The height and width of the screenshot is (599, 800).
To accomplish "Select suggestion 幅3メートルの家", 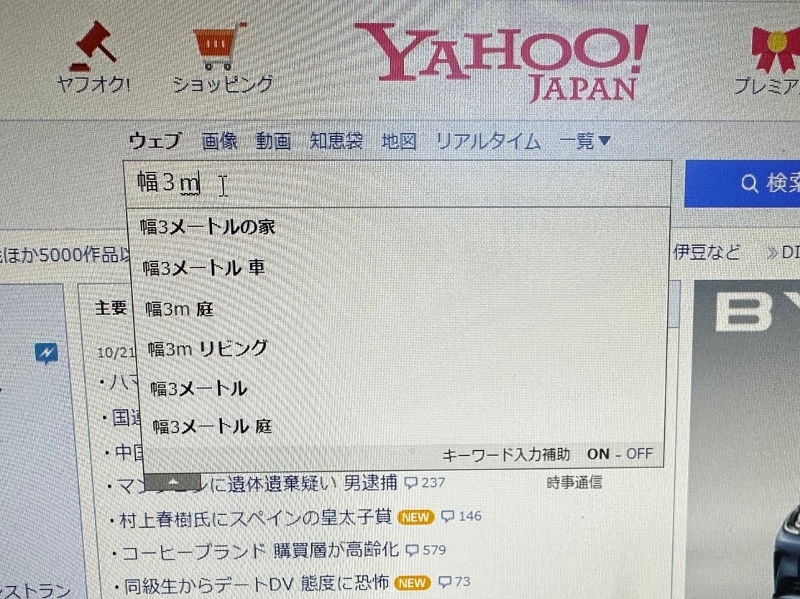I will point(208,227).
